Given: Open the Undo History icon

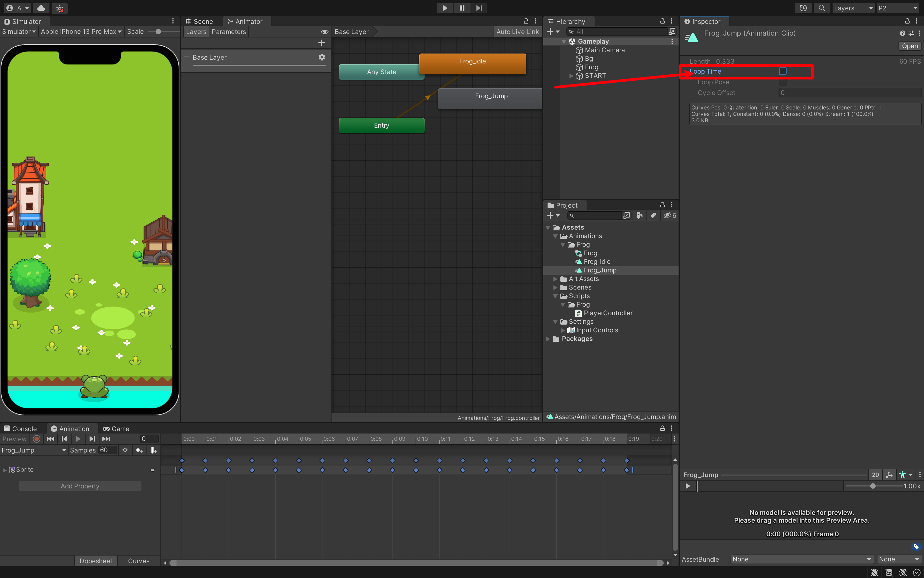Looking at the screenshot, I should [803, 8].
